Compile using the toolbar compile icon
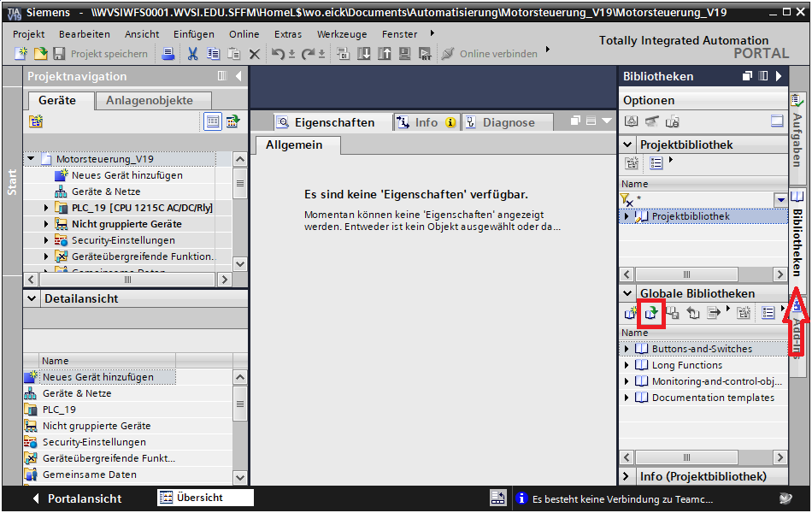Image resolution: width=812 pixels, height=513 pixels. pos(343,53)
